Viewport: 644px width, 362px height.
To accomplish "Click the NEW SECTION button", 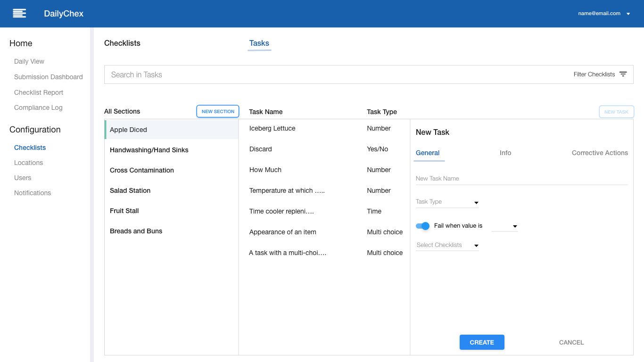I will coord(218,111).
